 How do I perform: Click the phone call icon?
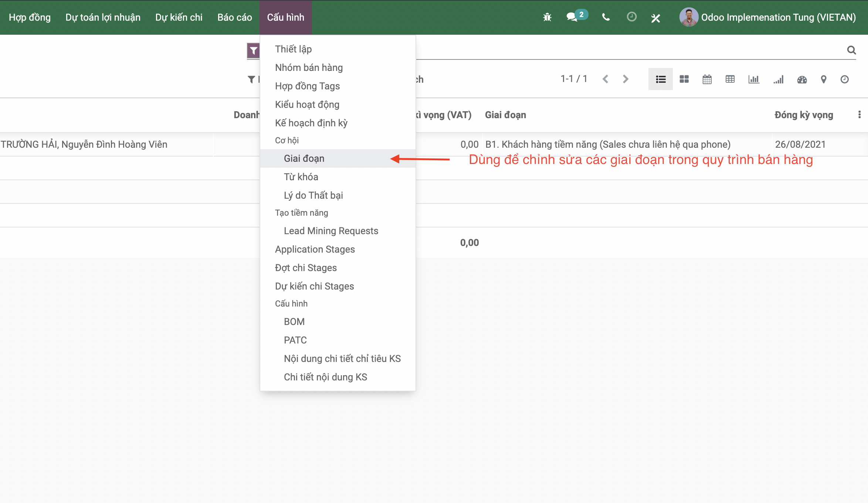coord(606,17)
